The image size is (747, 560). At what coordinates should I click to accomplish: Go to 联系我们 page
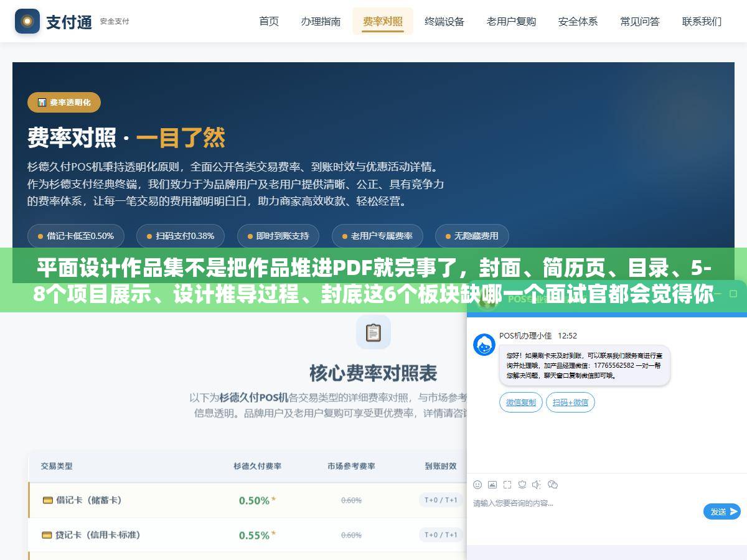coord(702,21)
